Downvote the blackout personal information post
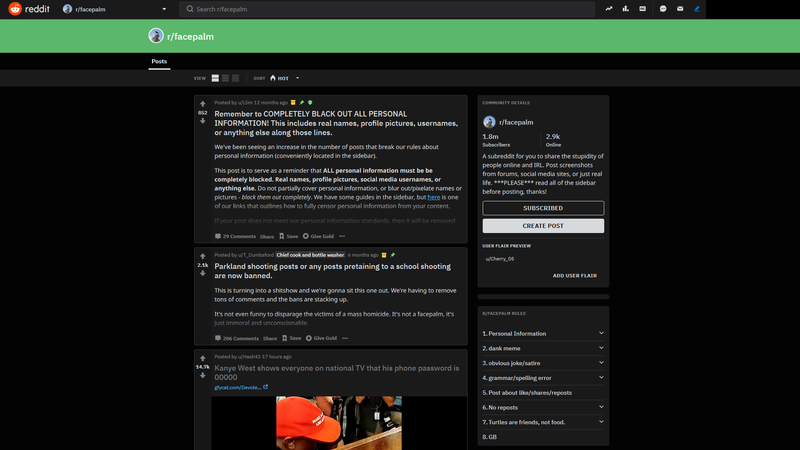Viewport: 800px width, 450px height. point(203,121)
